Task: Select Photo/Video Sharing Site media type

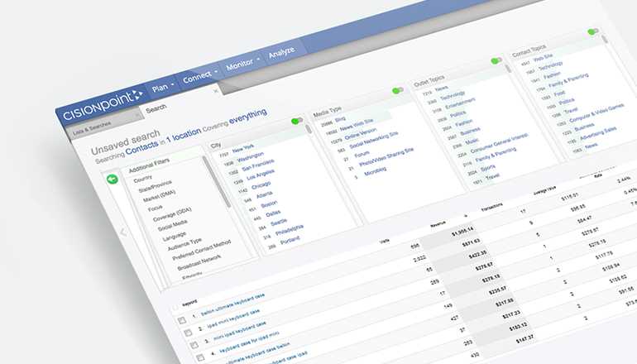Action: [x=386, y=158]
